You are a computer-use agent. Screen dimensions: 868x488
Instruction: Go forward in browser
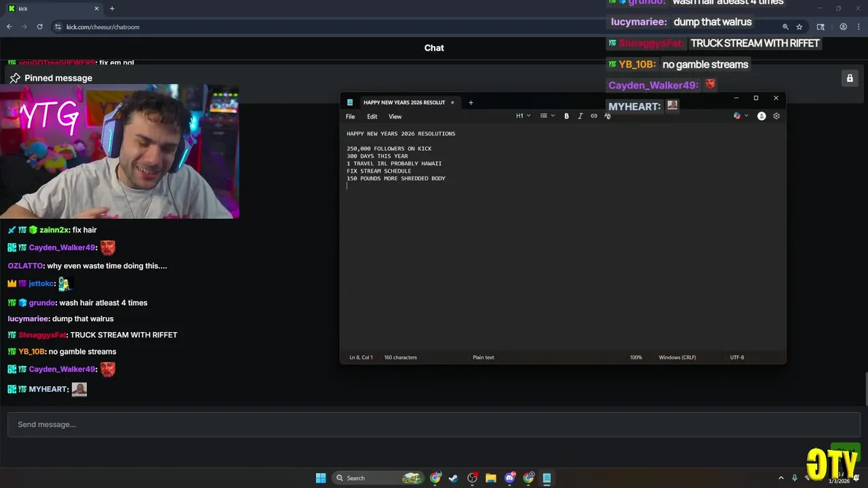click(24, 26)
